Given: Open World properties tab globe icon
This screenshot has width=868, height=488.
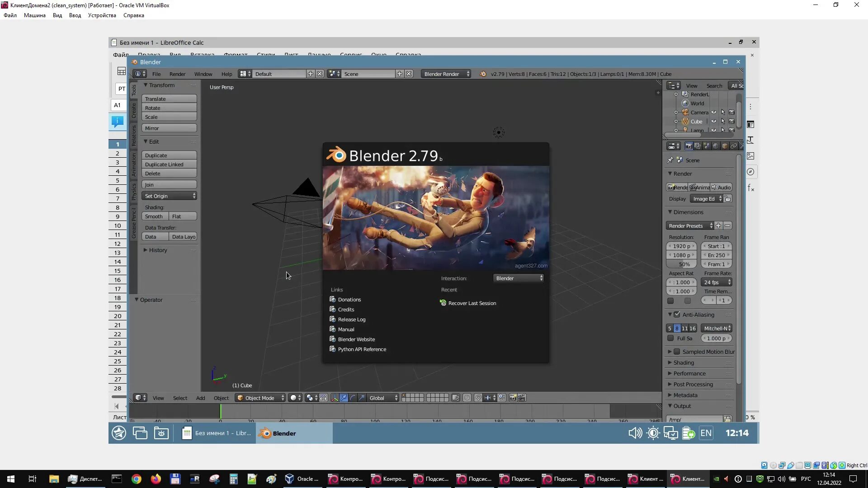Looking at the screenshot, I should 716,146.
